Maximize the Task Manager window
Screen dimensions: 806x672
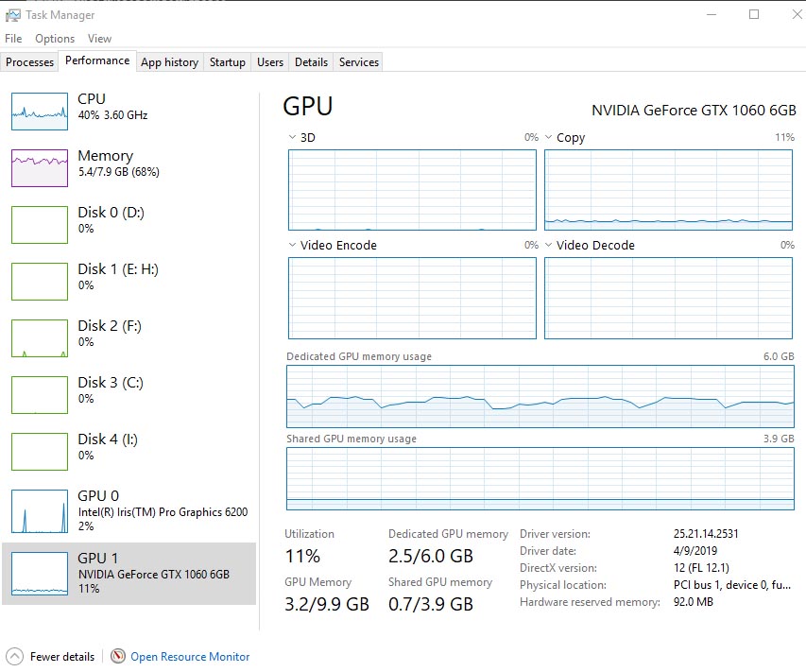pos(754,14)
